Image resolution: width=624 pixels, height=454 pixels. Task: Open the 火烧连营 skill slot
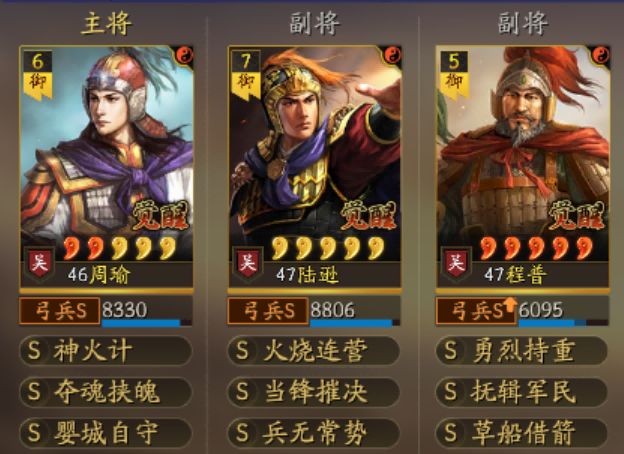point(314,351)
